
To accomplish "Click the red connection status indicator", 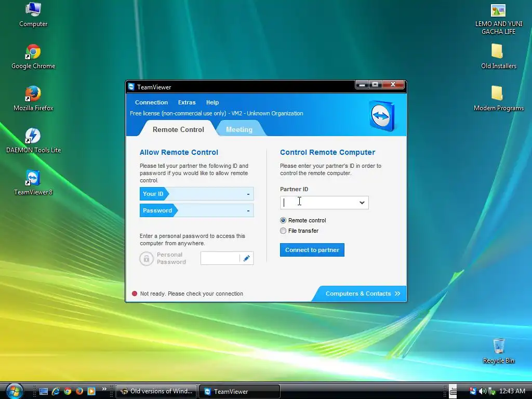I will click(x=135, y=294).
